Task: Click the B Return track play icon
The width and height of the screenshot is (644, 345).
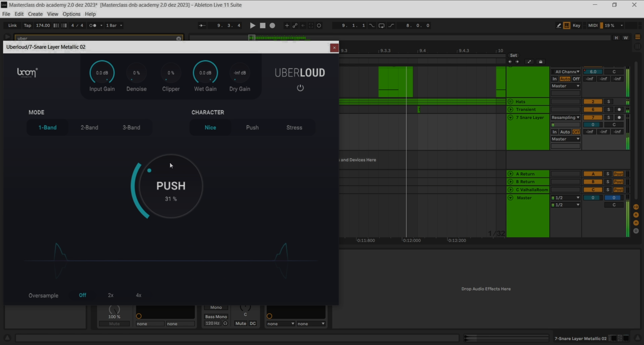Action: pos(510,181)
